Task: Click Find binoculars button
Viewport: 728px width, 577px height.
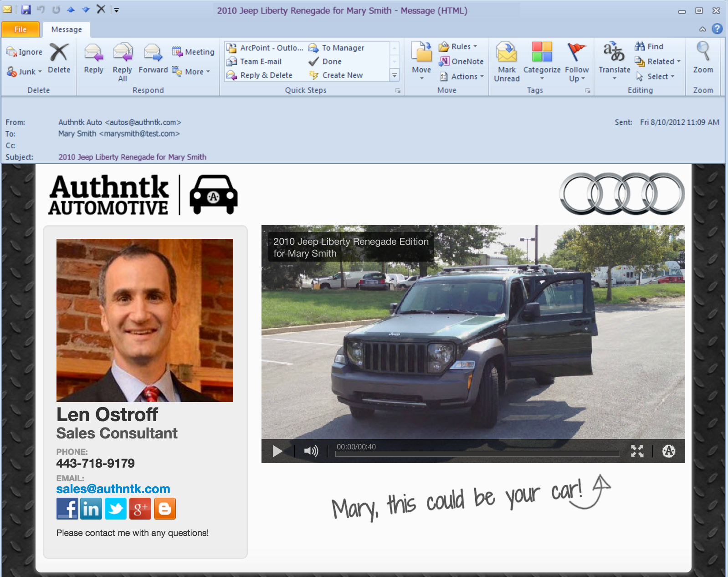Action: (649, 46)
